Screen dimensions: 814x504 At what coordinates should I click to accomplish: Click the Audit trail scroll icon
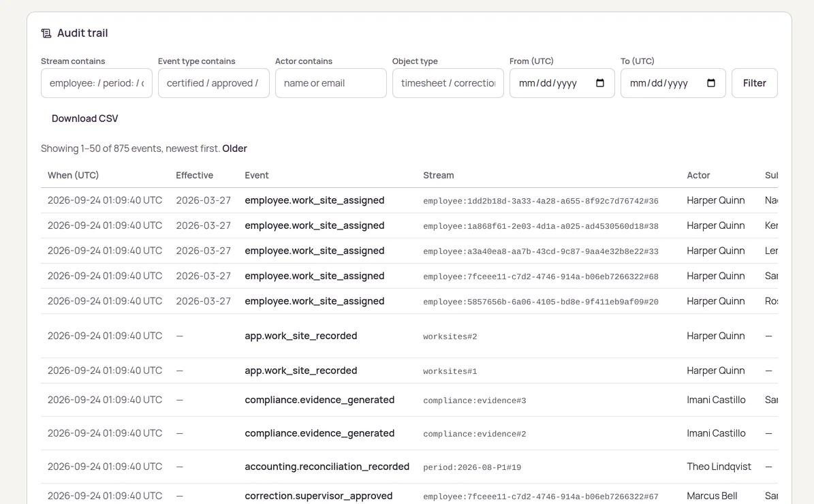46,33
